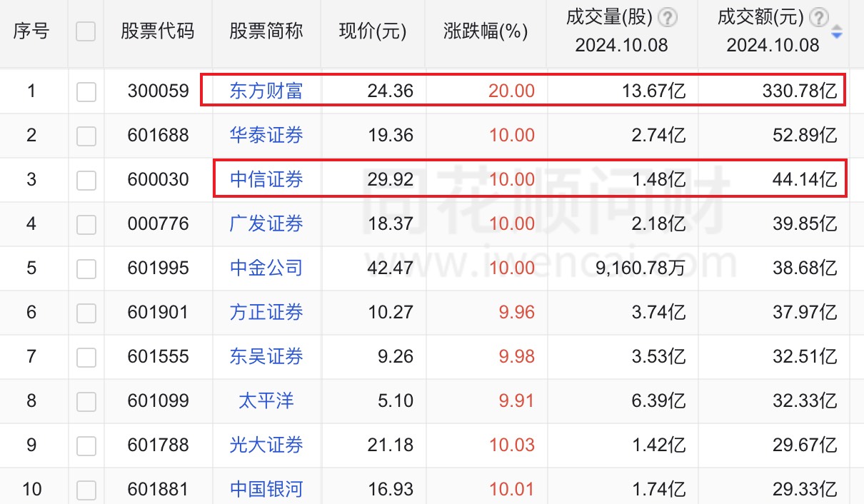Click the 中国银河 link

[266, 490]
